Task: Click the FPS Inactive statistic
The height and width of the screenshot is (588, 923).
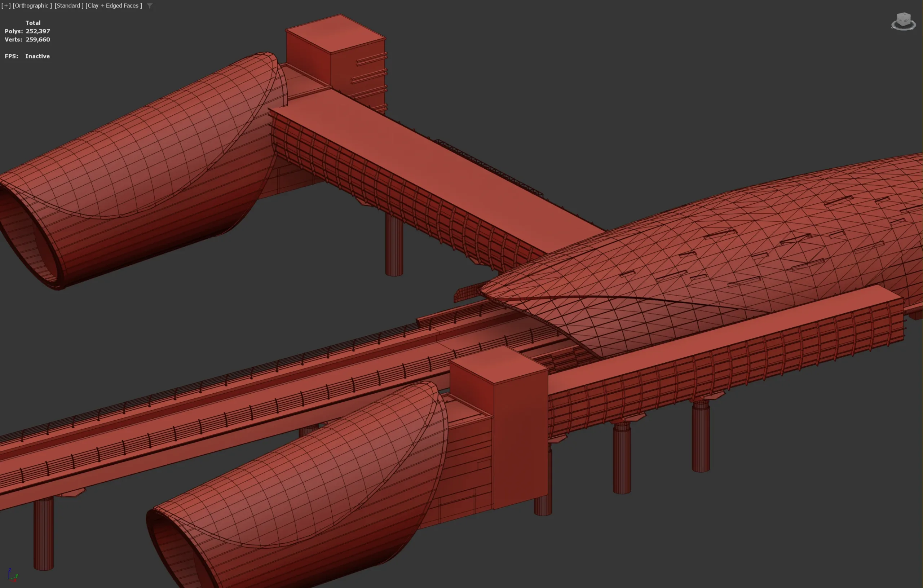Action: pyautogui.click(x=27, y=56)
